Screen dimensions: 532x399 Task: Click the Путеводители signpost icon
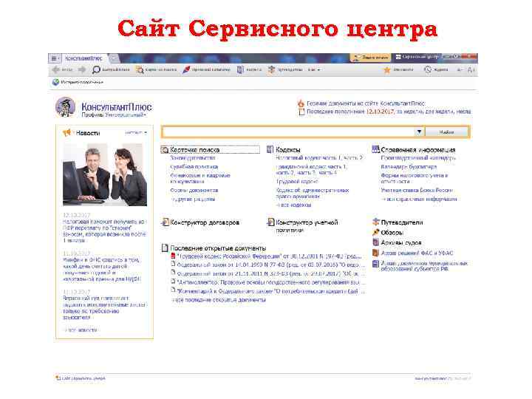376,222
